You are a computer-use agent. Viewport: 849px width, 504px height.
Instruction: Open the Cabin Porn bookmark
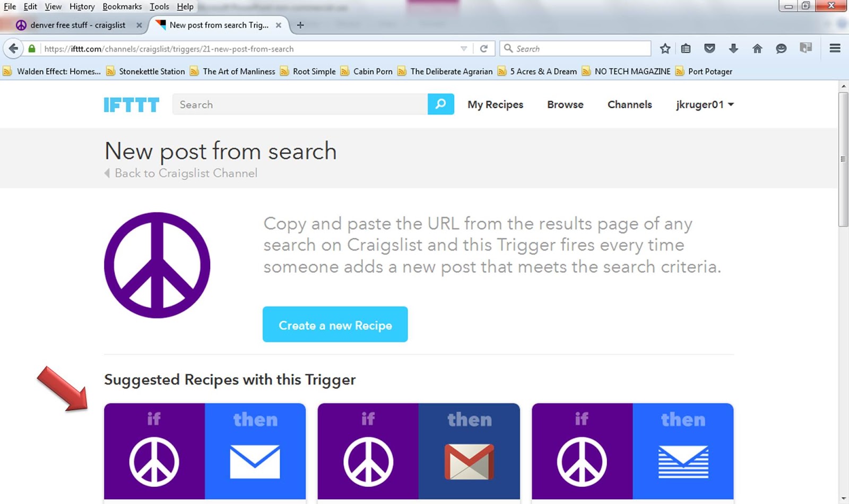367,71
